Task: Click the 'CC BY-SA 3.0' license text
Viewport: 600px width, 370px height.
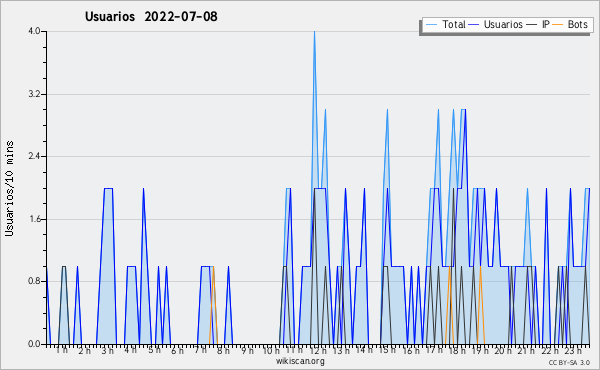Action: click(569, 363)
